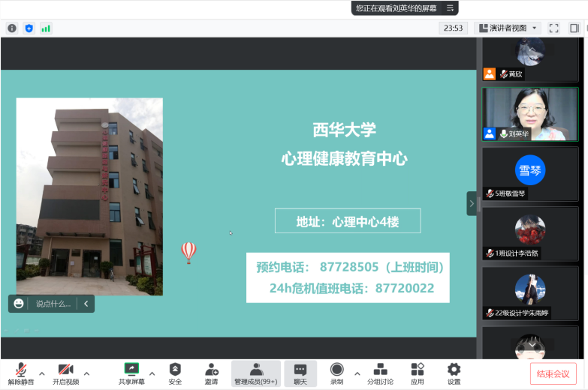Click the 地址：心理中心4楼 text box
This screenshot has width=588, height=390.
[348, 221]
